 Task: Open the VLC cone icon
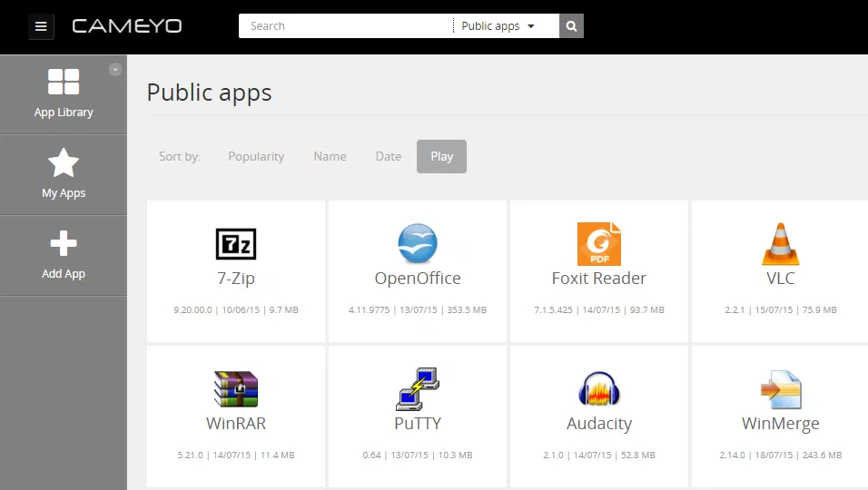tap(781, 244)
